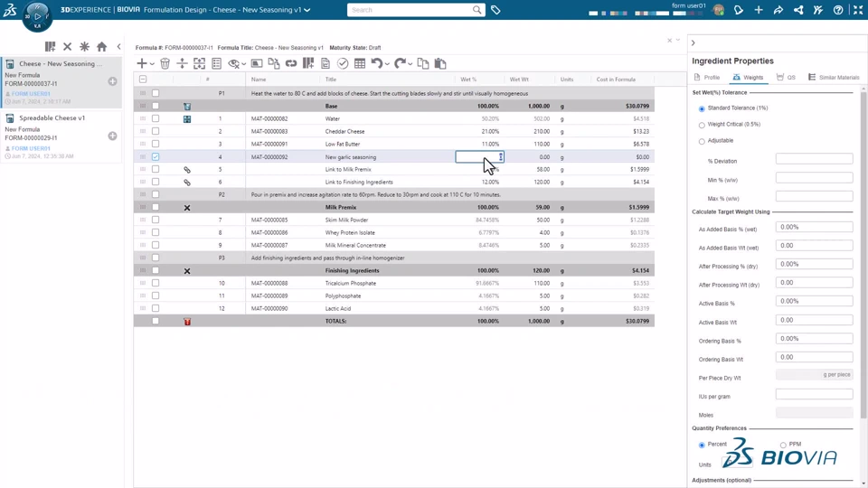Click the delete trash icon in toolbar

[165, 63]
